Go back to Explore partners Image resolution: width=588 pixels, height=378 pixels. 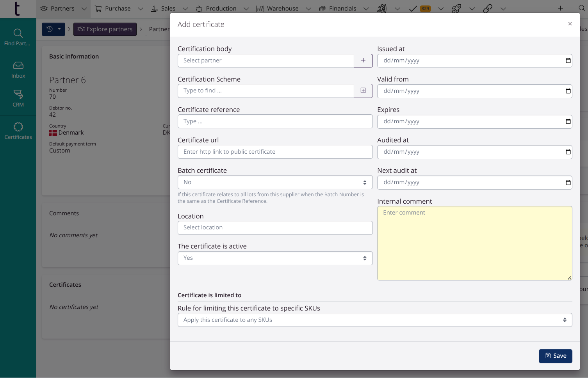pos(105,29)
